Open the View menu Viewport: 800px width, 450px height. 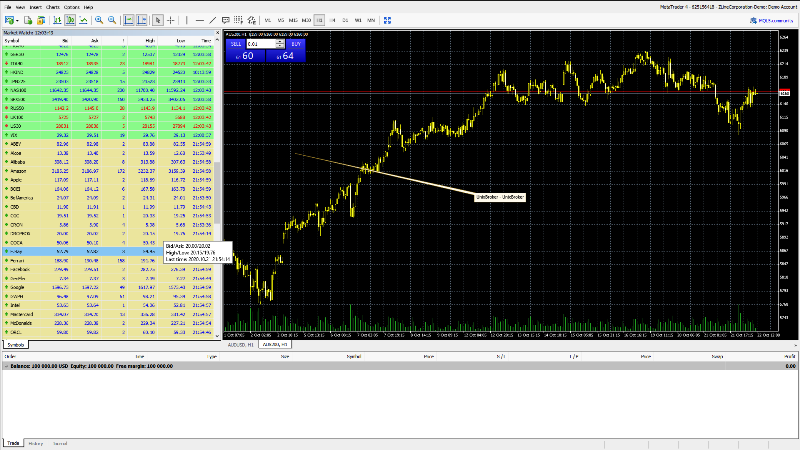20,7
